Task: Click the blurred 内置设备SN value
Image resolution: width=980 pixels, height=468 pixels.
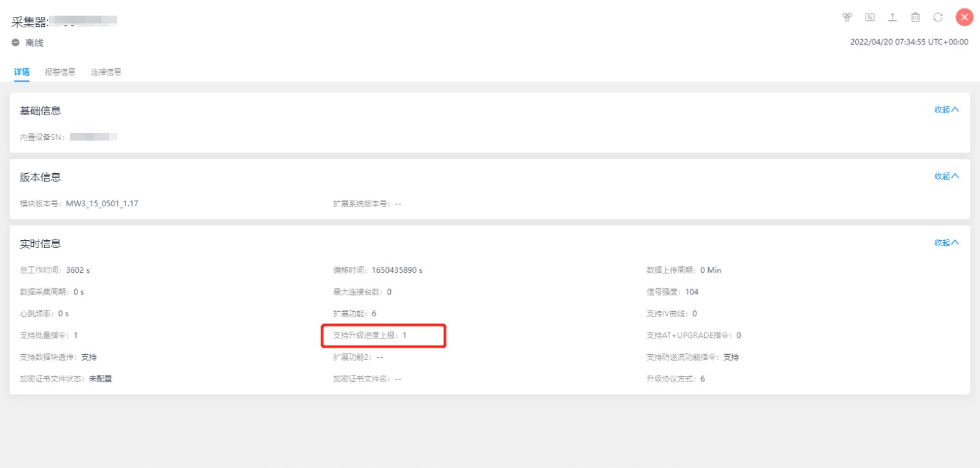Action: (x=93, y=137)
